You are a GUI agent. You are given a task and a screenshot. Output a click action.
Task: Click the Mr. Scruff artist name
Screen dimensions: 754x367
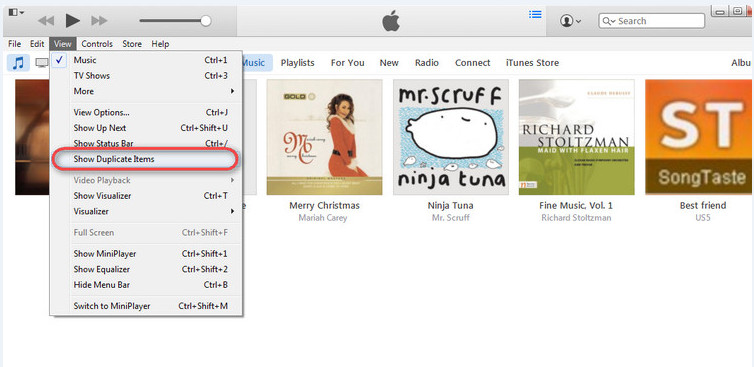coord(451,218)
